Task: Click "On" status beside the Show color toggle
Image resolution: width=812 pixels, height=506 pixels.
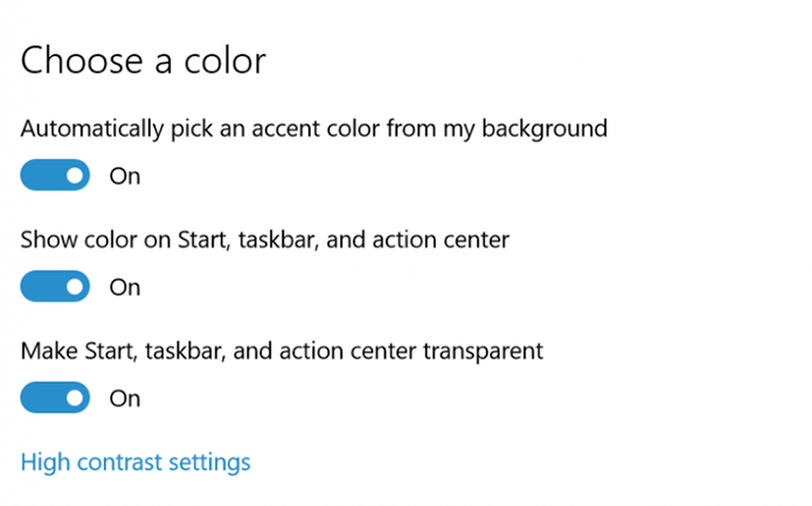Action: coord(125,287)
